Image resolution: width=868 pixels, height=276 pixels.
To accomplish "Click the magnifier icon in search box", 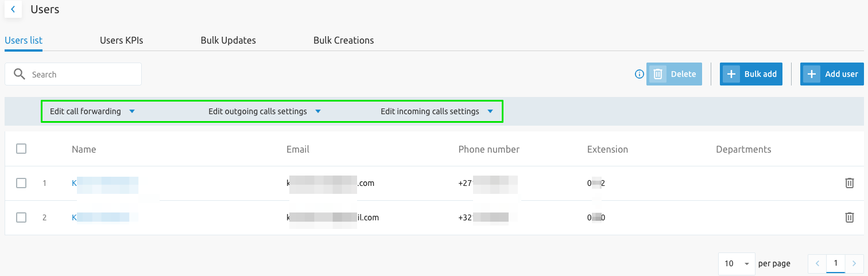I will tap(20, 74).
